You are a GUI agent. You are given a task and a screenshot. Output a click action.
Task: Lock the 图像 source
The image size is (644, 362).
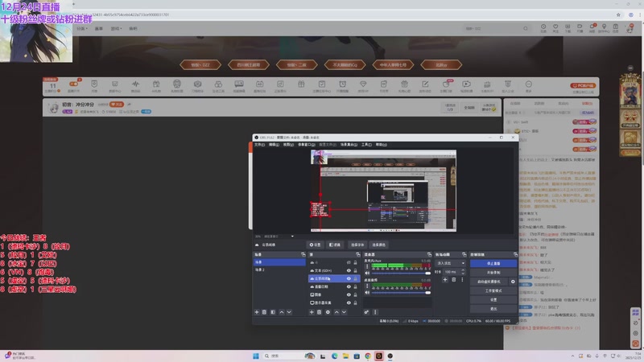pyautogui.click(x=356, y=294)
